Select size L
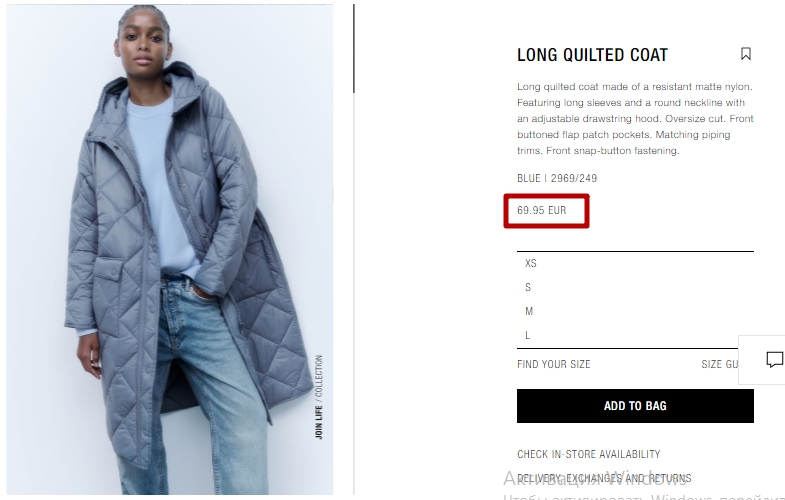 [635, 335]
